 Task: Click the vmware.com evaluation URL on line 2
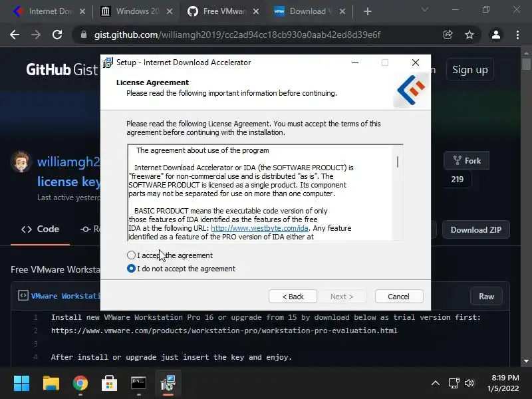click(224, 331)
